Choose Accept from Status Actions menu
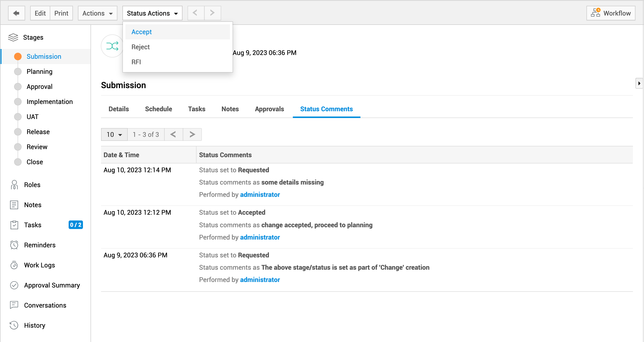 [177, 32]
